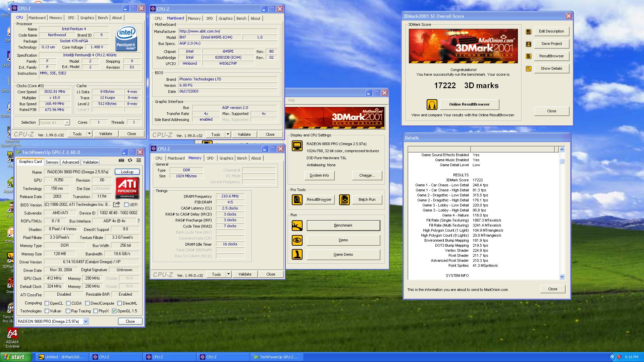Click Validate in the CPU-Z CPU window
The image size is (644, 362).
106,134
